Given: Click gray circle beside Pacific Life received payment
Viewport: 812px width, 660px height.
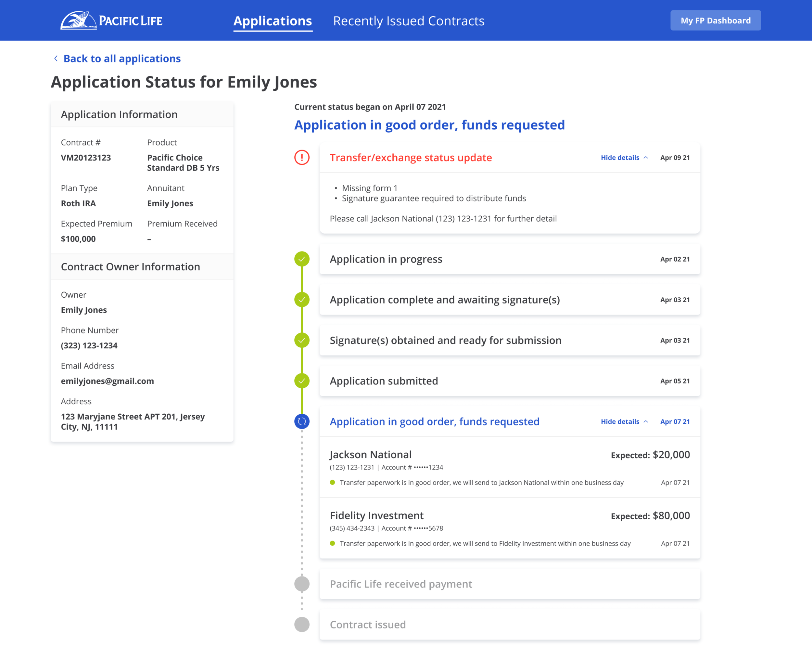Looking at the screenshot, I should tap(302, 584).
